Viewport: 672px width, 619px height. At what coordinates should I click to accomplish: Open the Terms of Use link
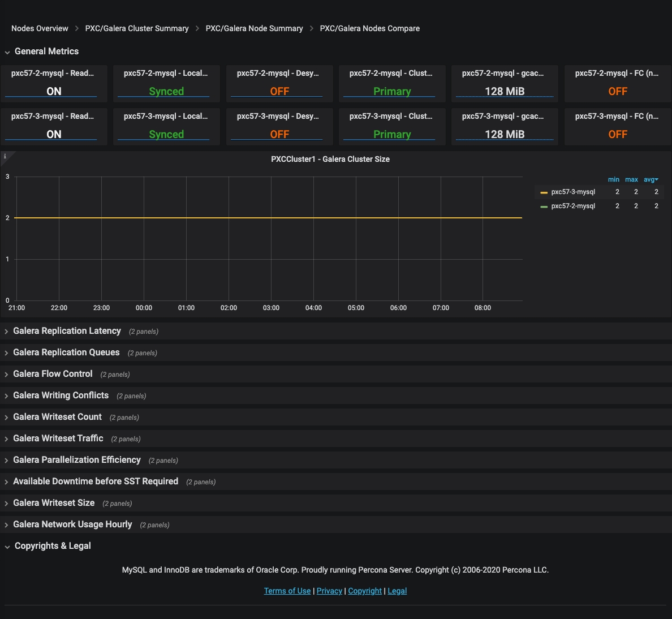287,591
